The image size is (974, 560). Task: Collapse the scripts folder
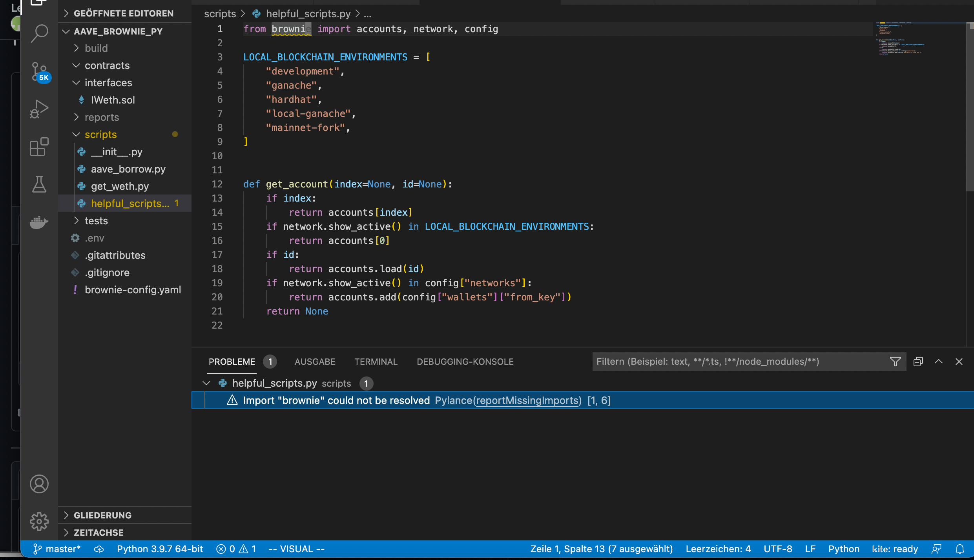click(125, 135)
